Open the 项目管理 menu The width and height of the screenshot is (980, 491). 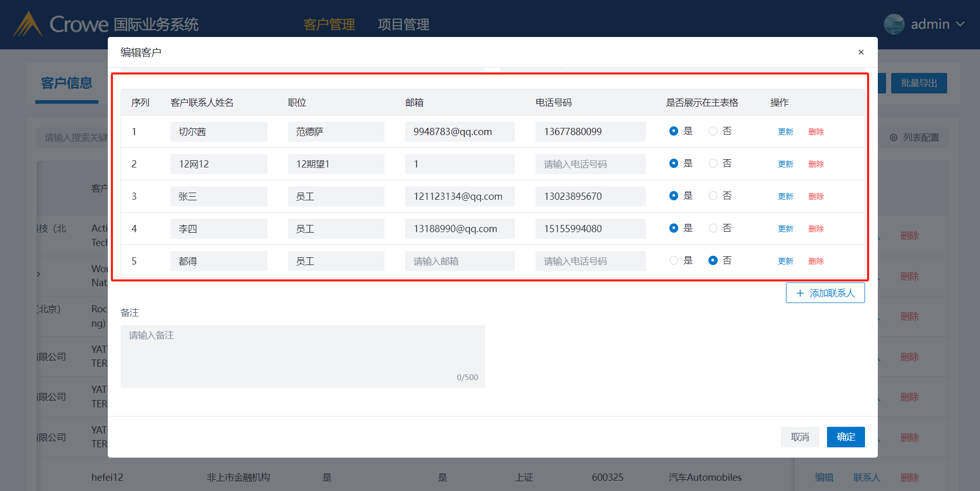[x=403, y=24]
